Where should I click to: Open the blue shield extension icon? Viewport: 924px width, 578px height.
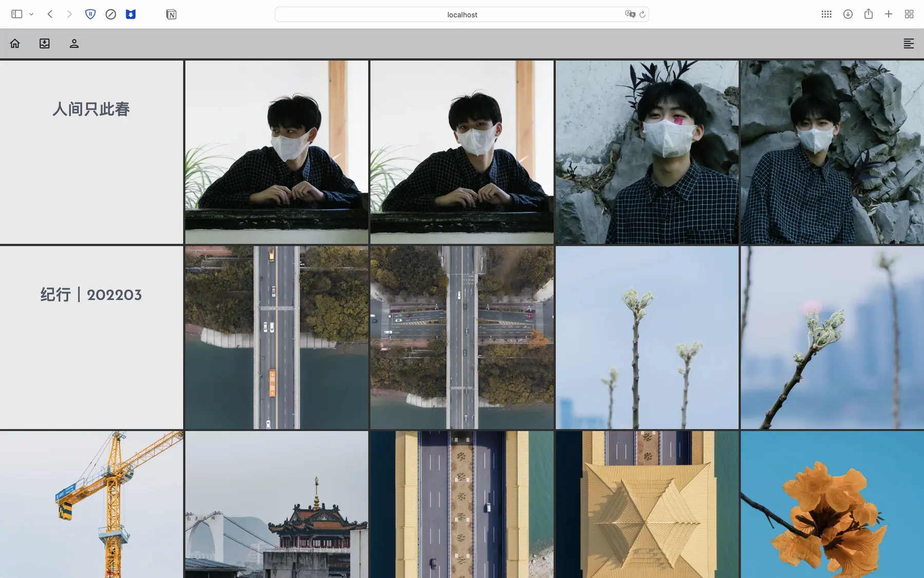(131, 14)
